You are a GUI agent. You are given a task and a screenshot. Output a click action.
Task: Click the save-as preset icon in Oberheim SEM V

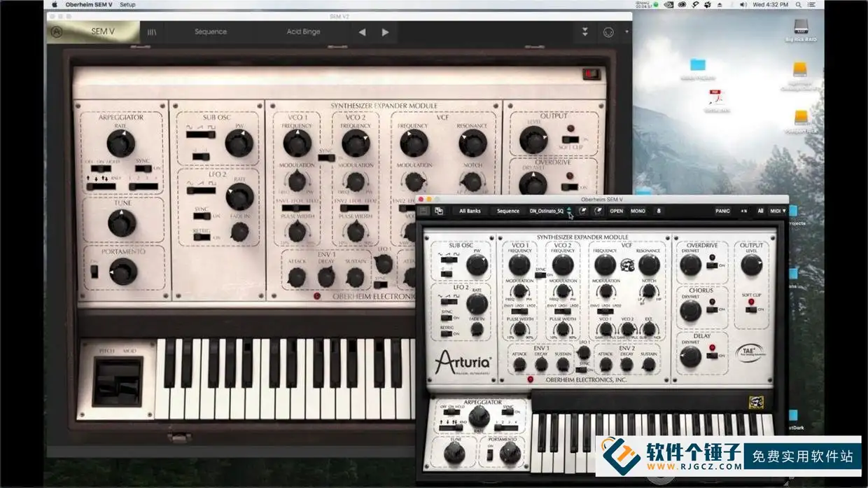[439, 211]
